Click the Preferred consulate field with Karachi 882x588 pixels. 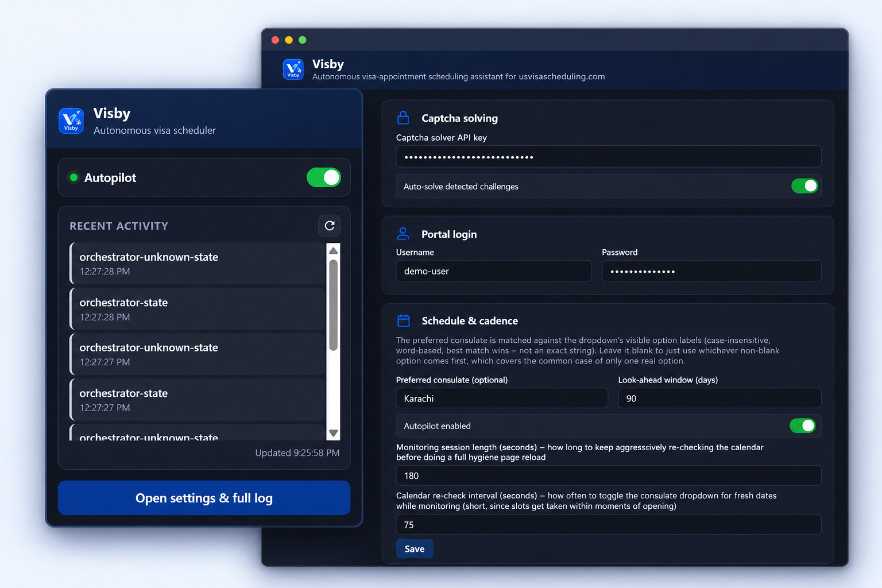coord(502,398)
